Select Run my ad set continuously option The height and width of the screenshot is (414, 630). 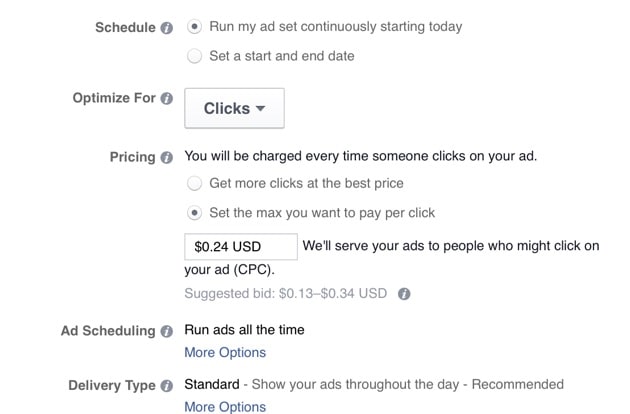[x=194, y=26]
